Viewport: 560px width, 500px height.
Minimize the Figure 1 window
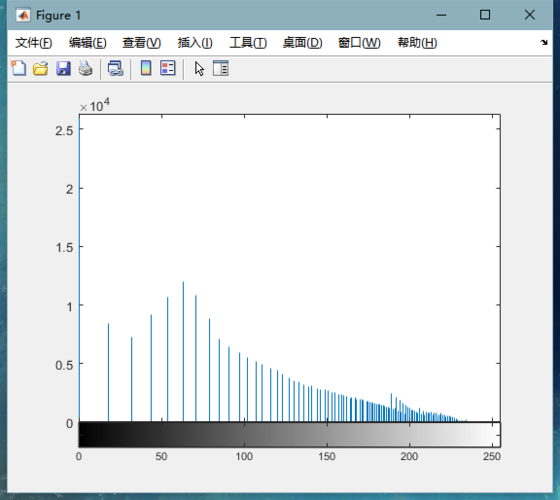(441, 15)
